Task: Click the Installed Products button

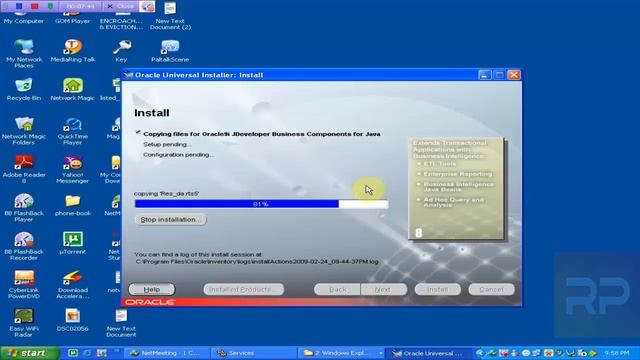Action: (x=244, y=289)
